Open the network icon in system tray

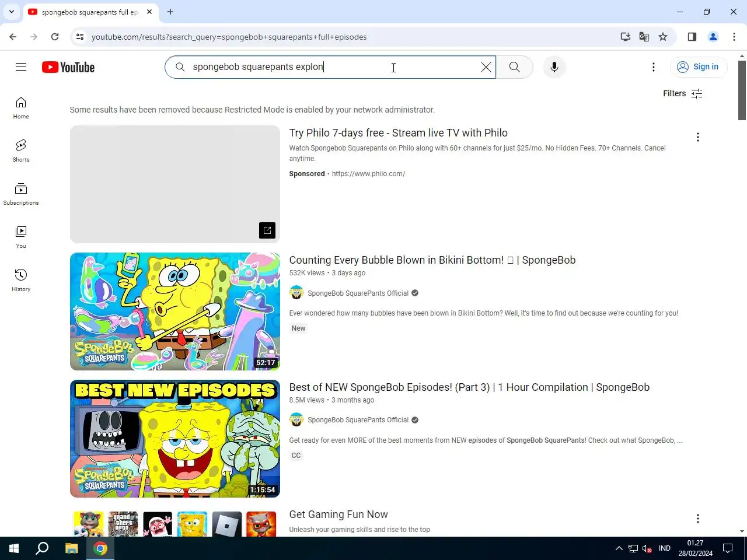tap(633, 548)
